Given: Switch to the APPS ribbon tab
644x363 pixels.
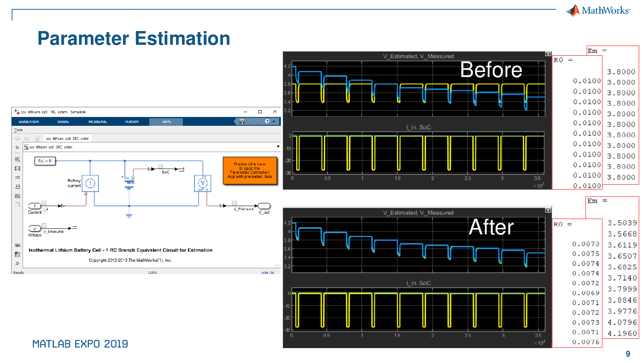Looking at the screenshot, I should [x=166, y=122].
